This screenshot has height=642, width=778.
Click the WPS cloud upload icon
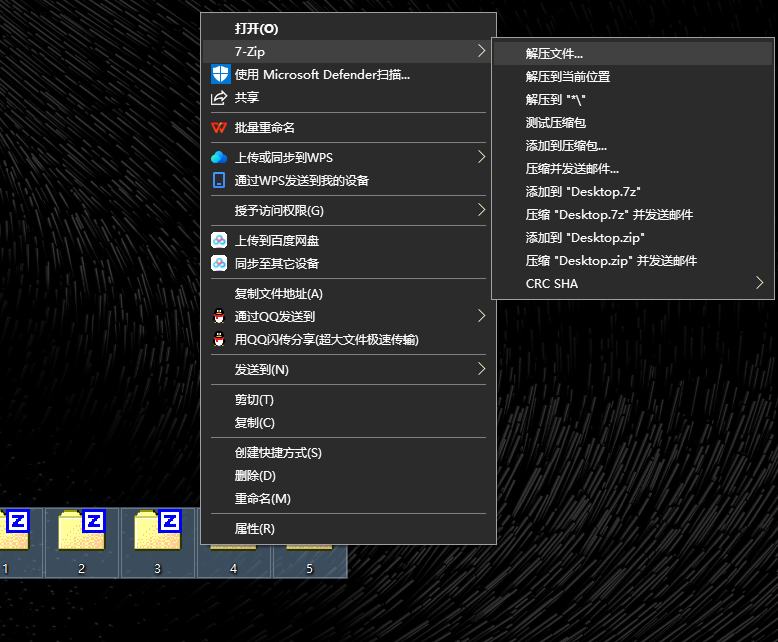point(219,157)
